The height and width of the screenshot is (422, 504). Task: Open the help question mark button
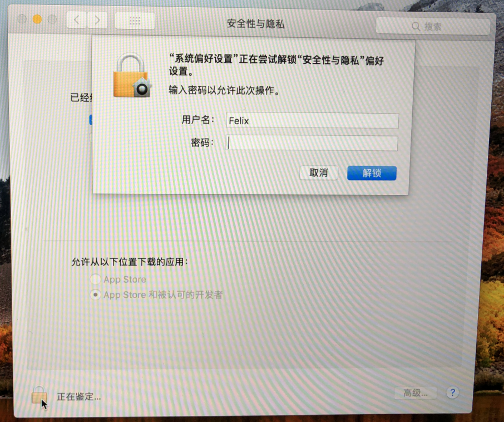(453, 392)
